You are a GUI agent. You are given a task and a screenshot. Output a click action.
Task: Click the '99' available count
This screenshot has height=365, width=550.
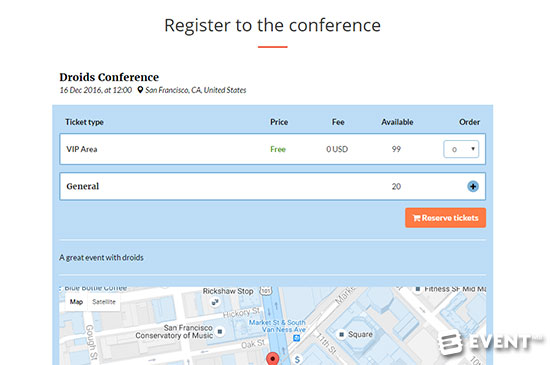[x=396, y=149]
